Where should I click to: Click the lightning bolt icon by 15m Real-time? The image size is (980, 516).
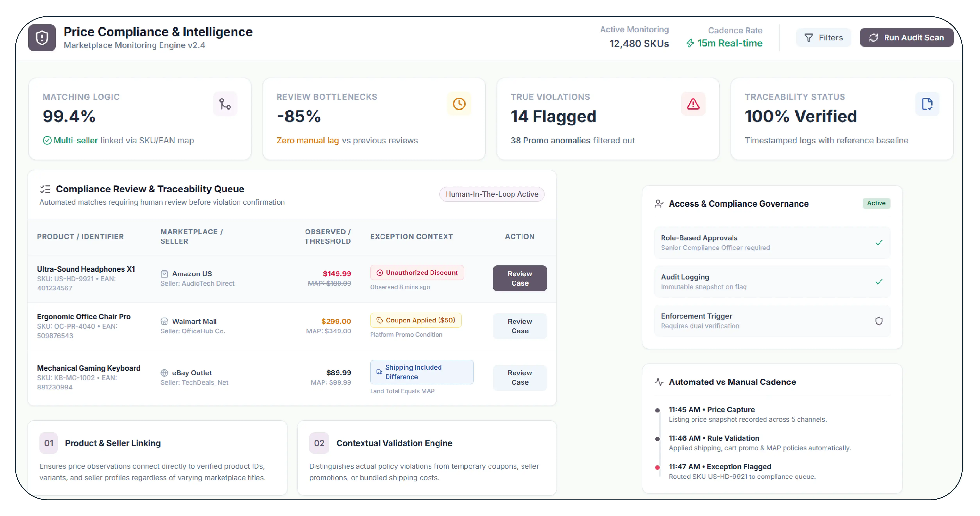click(x=690, y=43)
